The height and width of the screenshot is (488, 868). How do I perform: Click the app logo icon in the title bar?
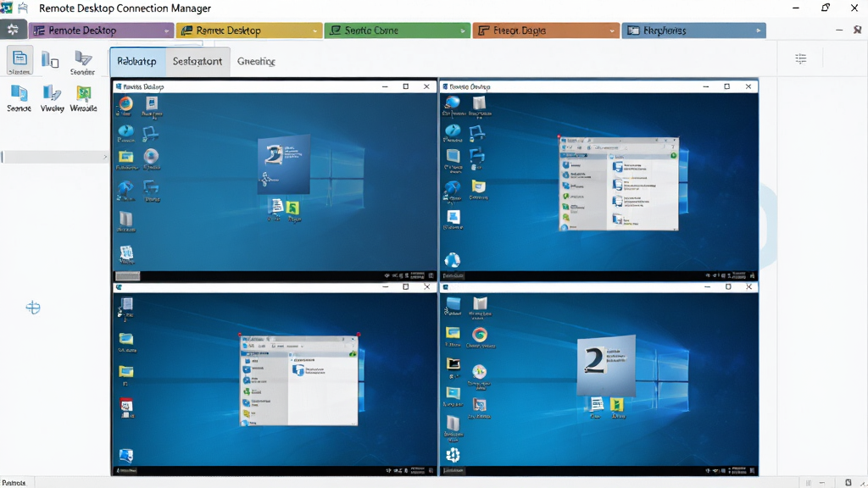coord(7,8)
